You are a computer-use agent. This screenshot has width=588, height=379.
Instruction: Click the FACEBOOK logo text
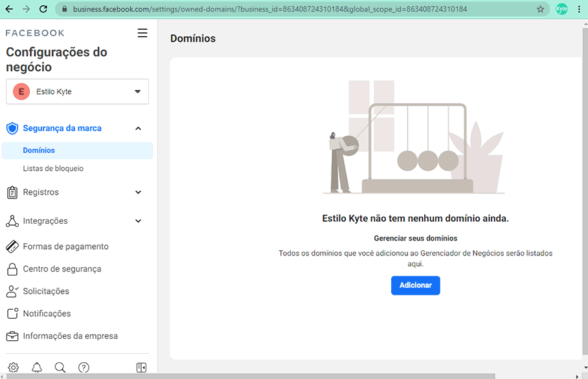pos(35,33)
